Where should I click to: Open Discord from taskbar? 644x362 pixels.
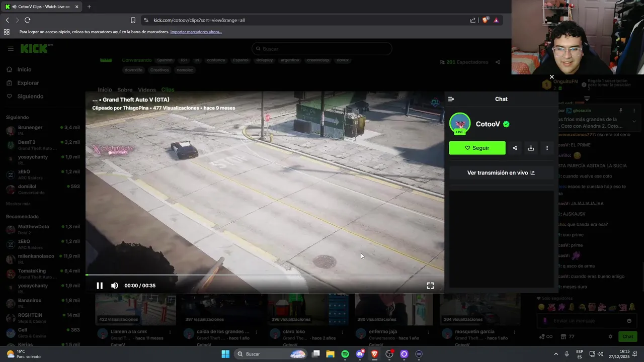360,354
